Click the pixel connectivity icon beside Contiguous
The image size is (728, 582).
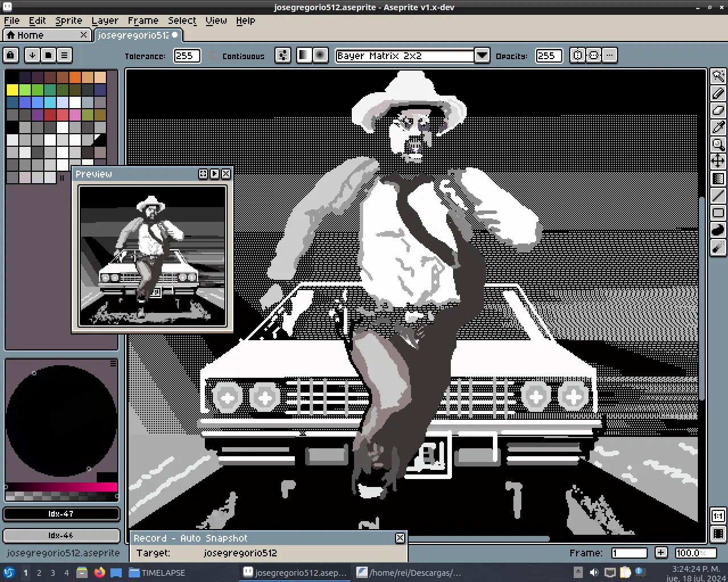pos(283,55)
